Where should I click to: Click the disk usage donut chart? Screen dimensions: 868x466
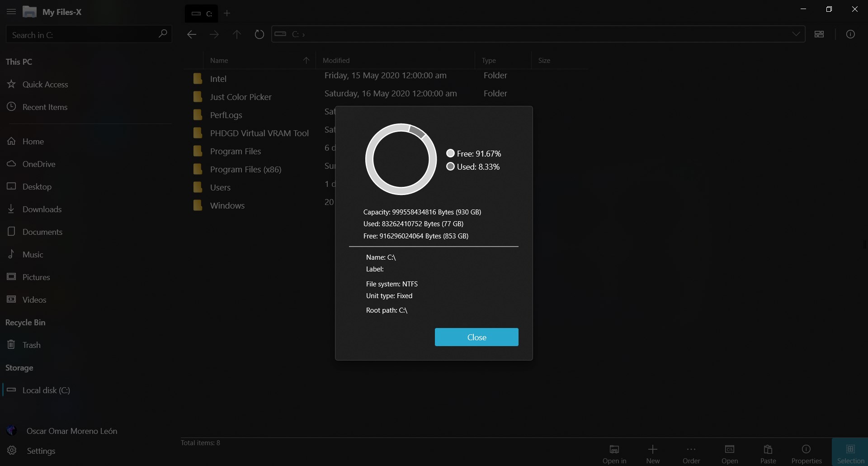tap(401, 159)
